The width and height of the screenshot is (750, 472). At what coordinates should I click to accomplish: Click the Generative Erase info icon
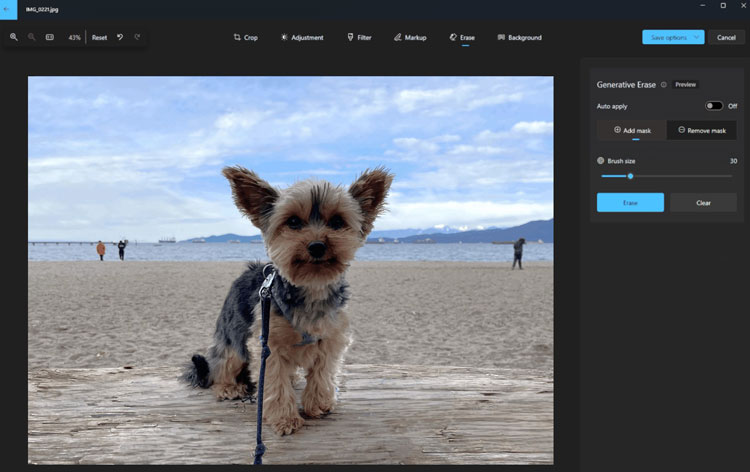[x=664, y=85]
